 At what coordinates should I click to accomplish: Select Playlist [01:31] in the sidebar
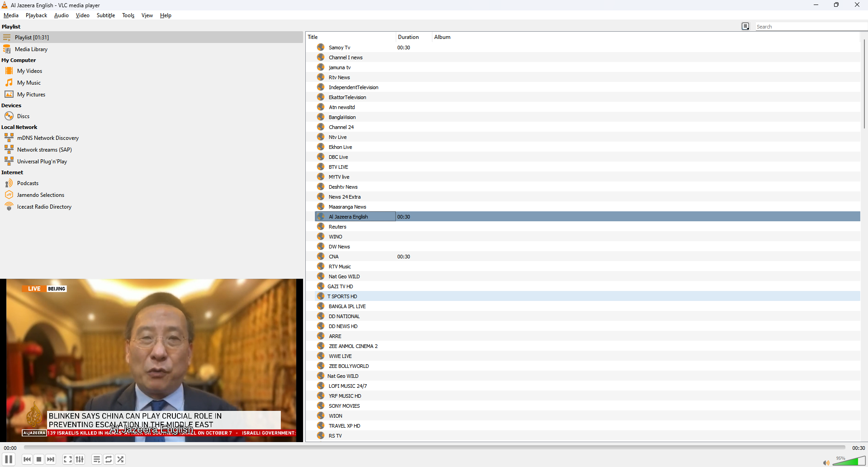[x=152, y=37]
